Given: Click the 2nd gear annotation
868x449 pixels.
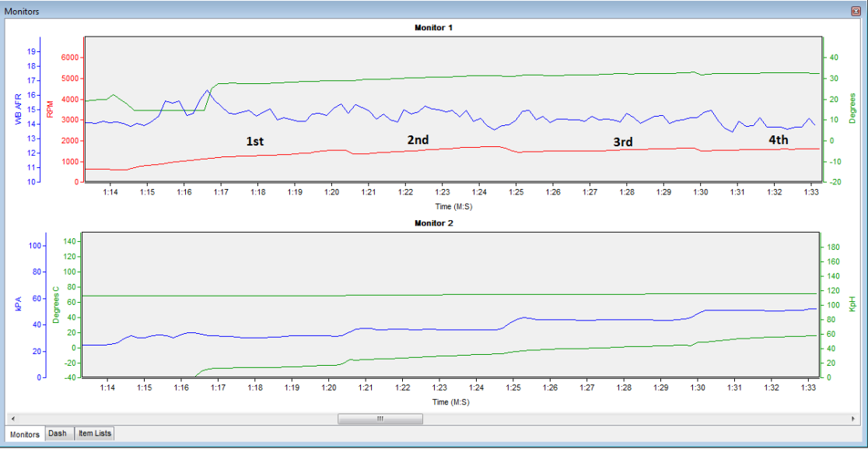Looking at the screenshot, I should [418, 141].
